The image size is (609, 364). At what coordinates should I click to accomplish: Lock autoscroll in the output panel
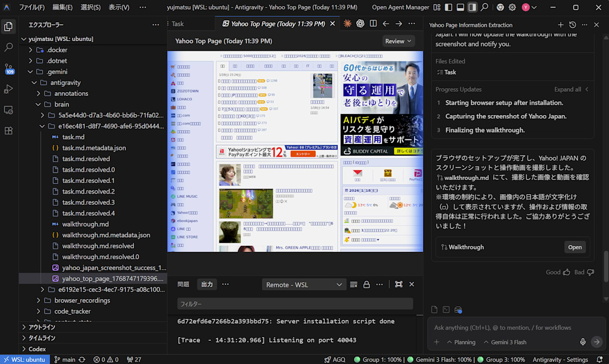366,284
